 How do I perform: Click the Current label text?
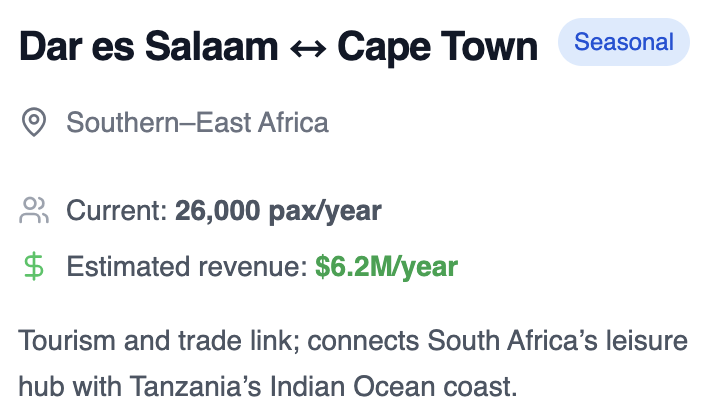click(x=117, y=211)
